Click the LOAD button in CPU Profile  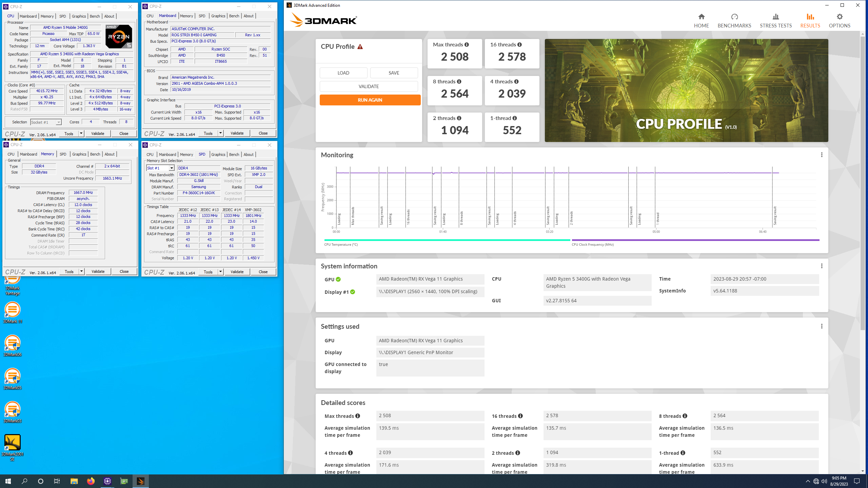pyautogui.click(x=343, y=73)
